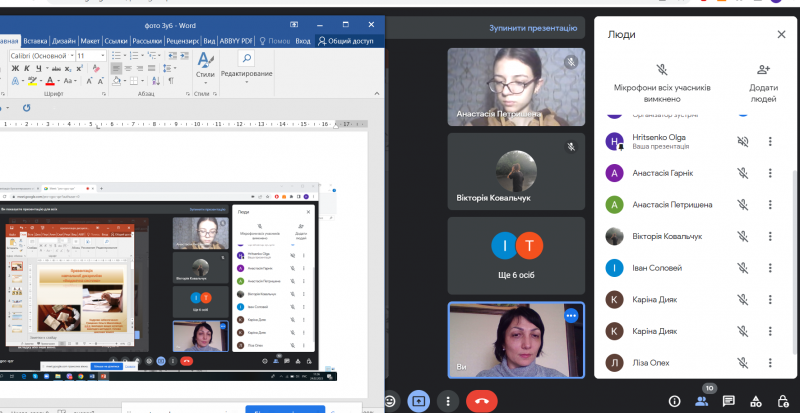Open meeting details info icon in Meet
Image resolution: width=800 pixels, height=413 pixels.
674,401
